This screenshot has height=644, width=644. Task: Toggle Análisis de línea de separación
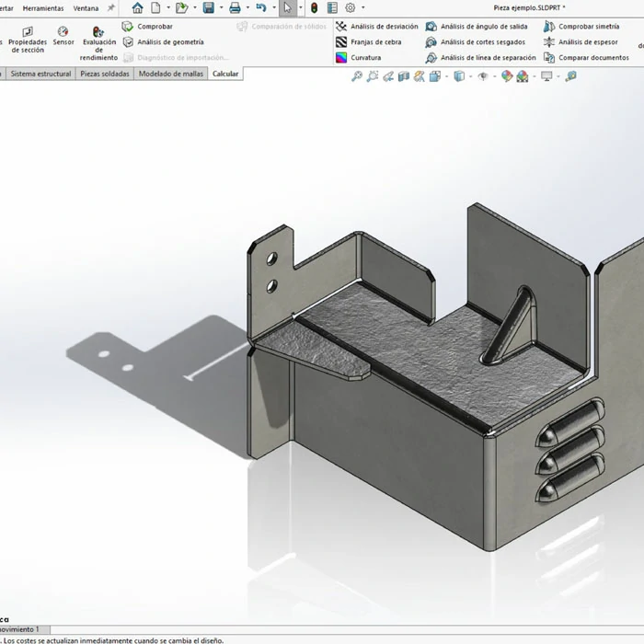coord(481,57)
